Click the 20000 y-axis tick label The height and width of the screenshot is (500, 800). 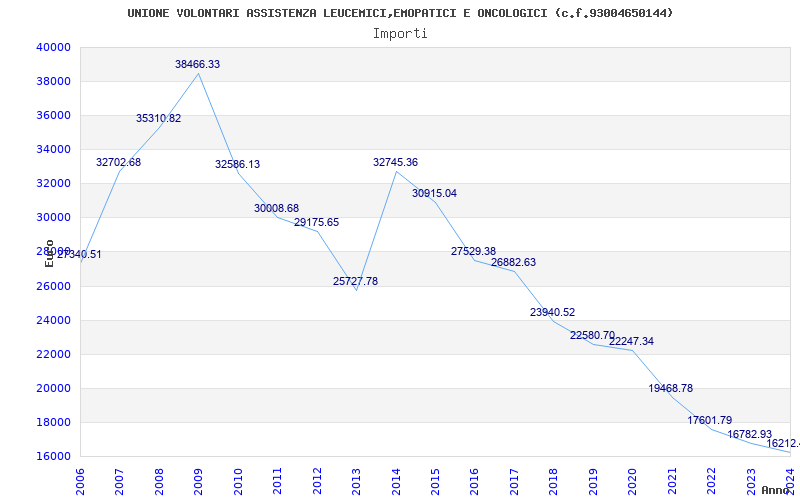tap(53, 388)
